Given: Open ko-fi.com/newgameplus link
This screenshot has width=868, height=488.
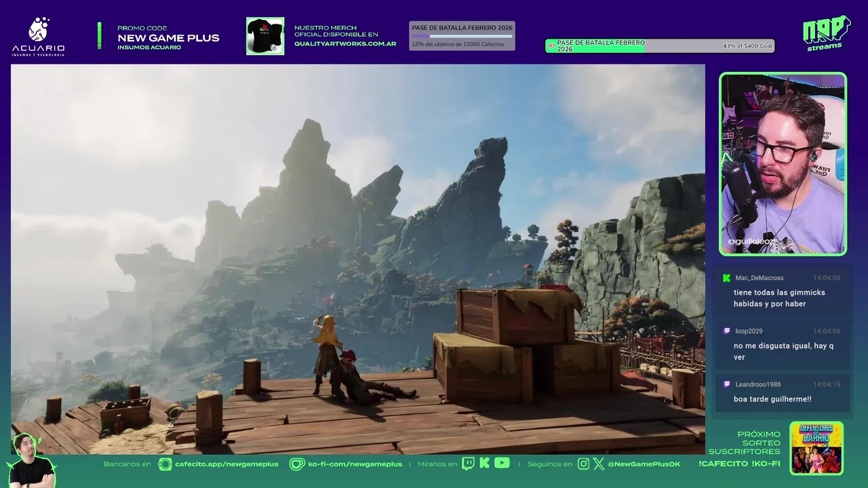Looking at the screenshot, I should click(x=355, y=464).
